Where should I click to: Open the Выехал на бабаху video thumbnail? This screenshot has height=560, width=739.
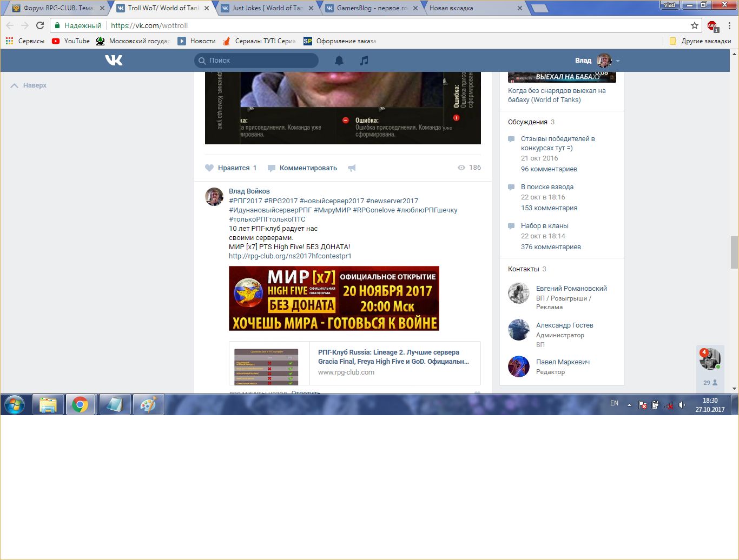(x=562, y=77)
